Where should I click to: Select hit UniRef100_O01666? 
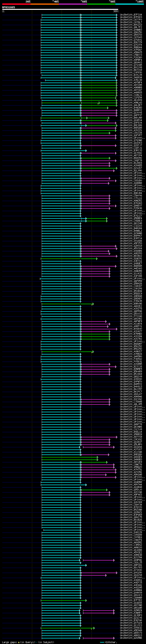click(x=131, y=241)
